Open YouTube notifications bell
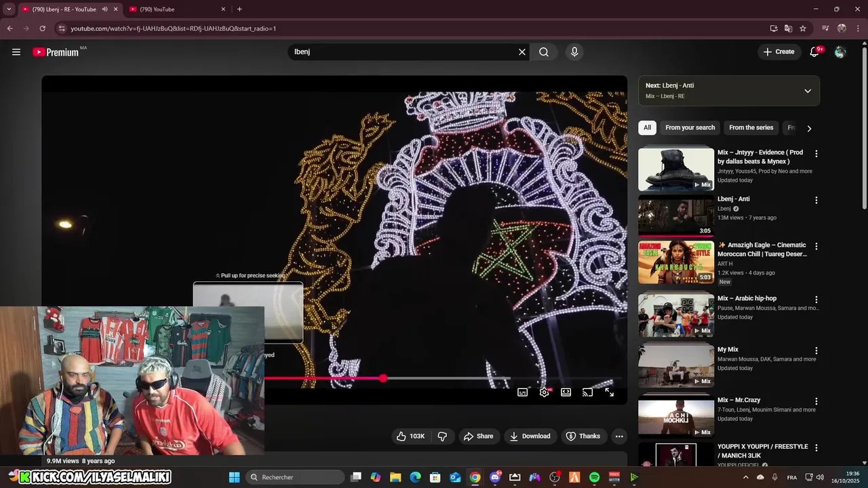 [x=814, y=52]
